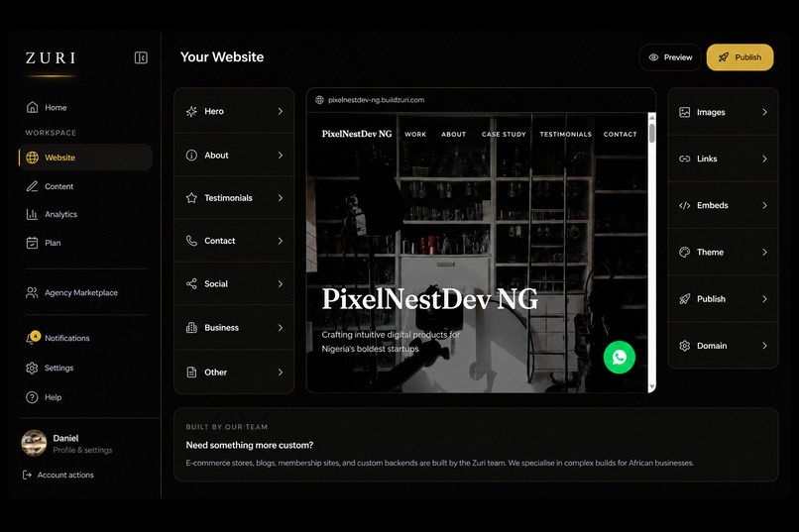Click the PixelNestDev NG preview site logo

pyautogui.click(x=357, y=134)
